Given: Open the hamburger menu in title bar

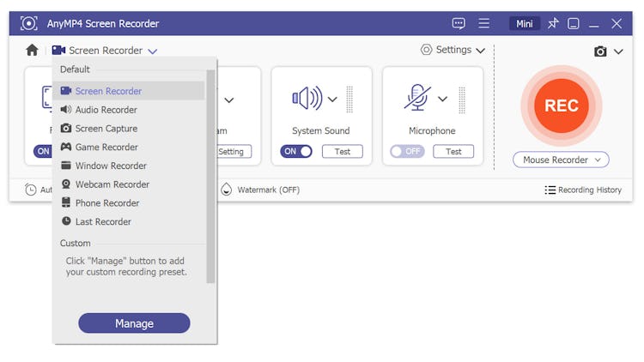Looking at the screenshot, I should click(x=483, y=23).
